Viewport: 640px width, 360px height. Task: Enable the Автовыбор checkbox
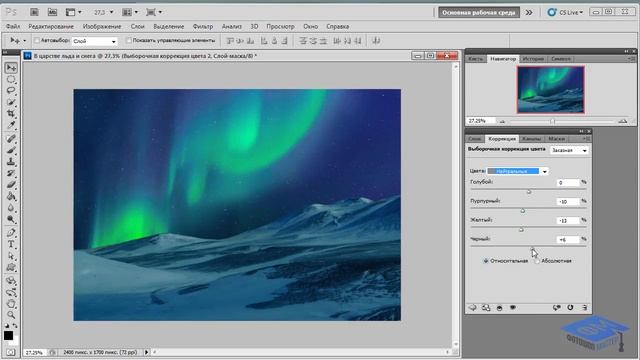tap(37, 40)
